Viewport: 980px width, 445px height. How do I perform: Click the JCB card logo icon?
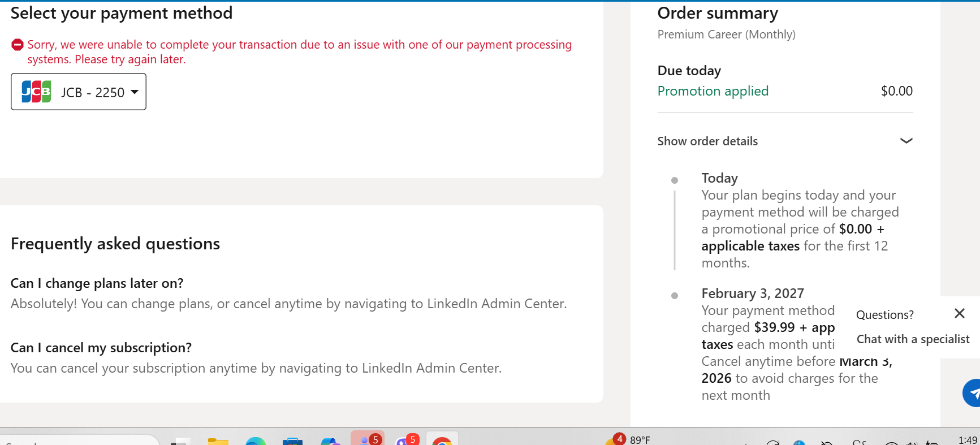tap(36, 92)
